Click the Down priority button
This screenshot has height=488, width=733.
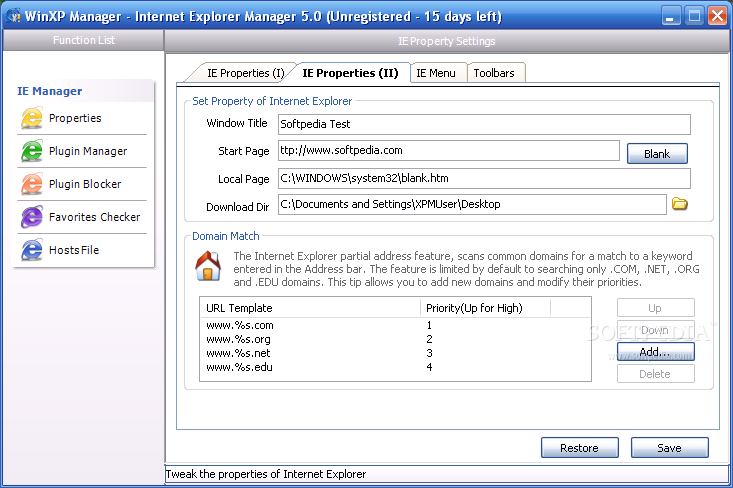(655, 330)
